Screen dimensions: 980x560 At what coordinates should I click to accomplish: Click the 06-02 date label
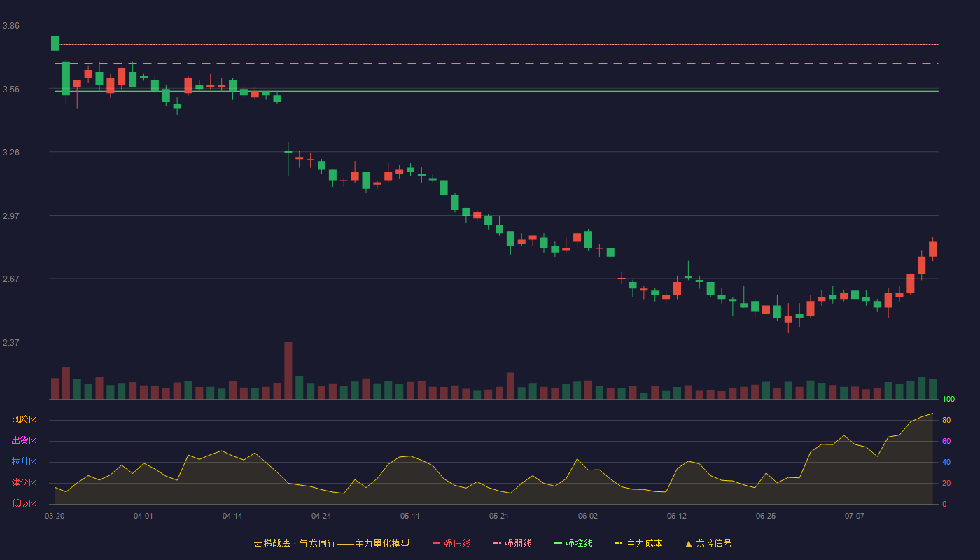point(588,516)
